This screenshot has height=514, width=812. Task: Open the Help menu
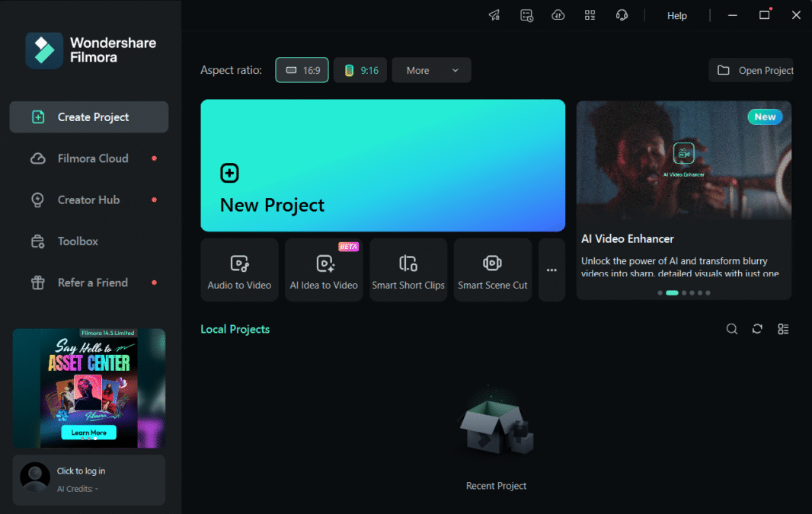click(x=677, y=15)
